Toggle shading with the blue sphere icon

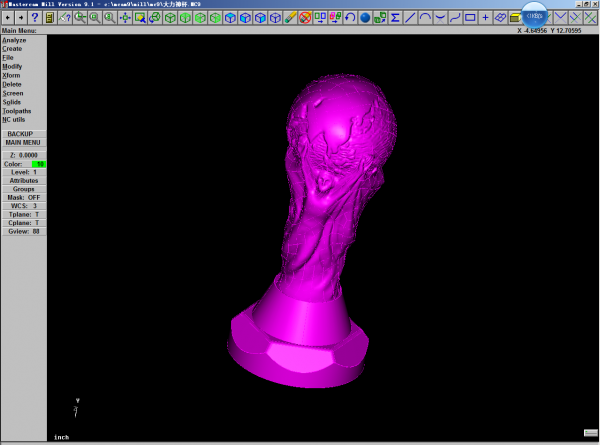365,18
